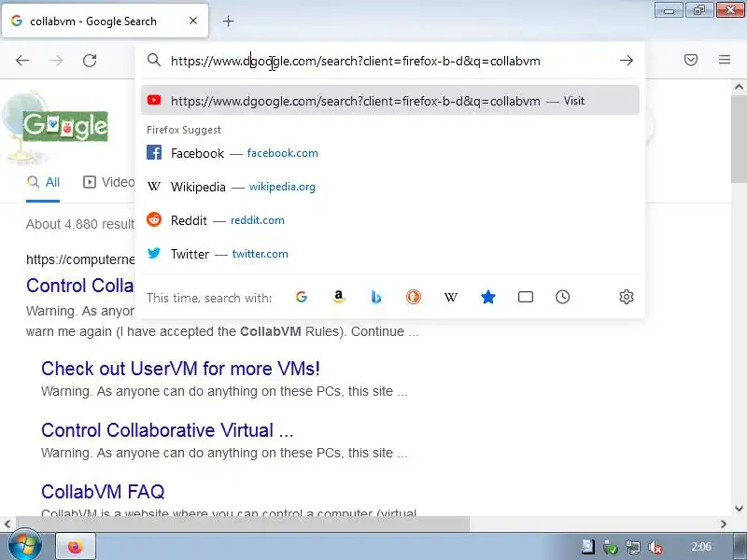Reload the current page
The image size is (747, 560).
(90, 61)
